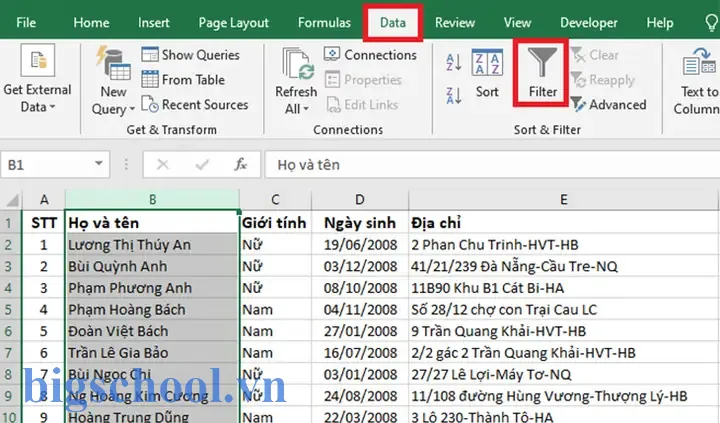Click the Edit Links command
Image resolution: width=720 pixels, height=423 pixels.
pyautogui.click(x=362, y=105)
